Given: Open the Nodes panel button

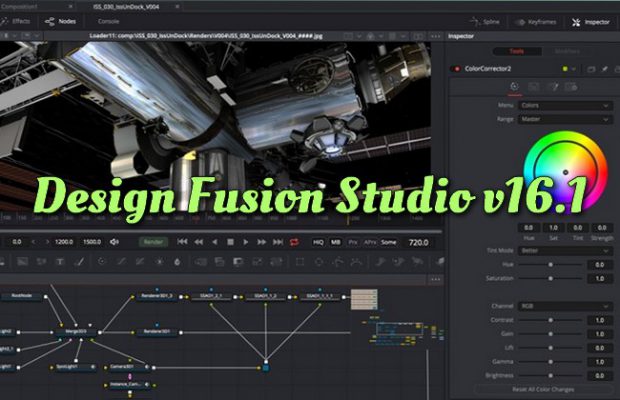Looking at the screenshot, I should 60,21.
